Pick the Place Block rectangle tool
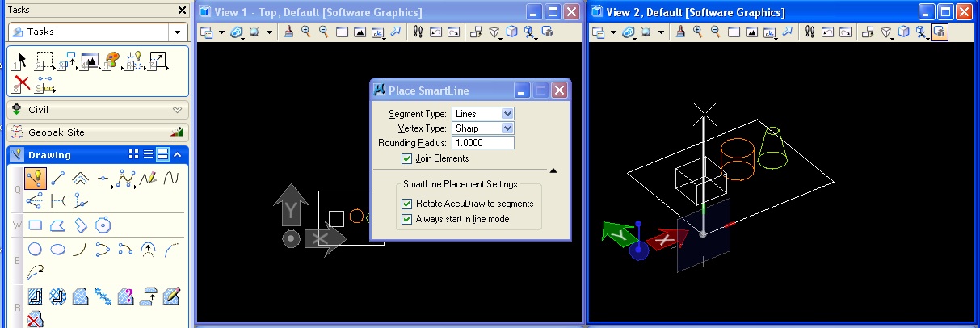The height and width of the screenshot is (328, 980). point(35,225)
